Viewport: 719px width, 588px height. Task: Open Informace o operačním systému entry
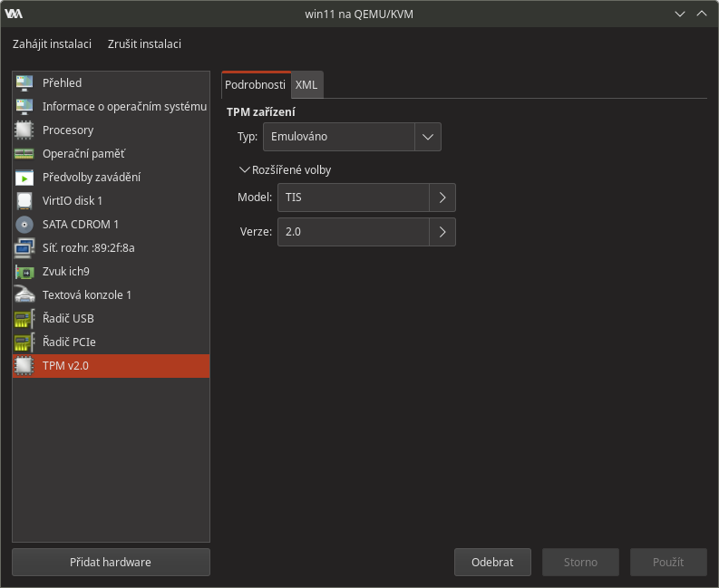tap(111, 106)
